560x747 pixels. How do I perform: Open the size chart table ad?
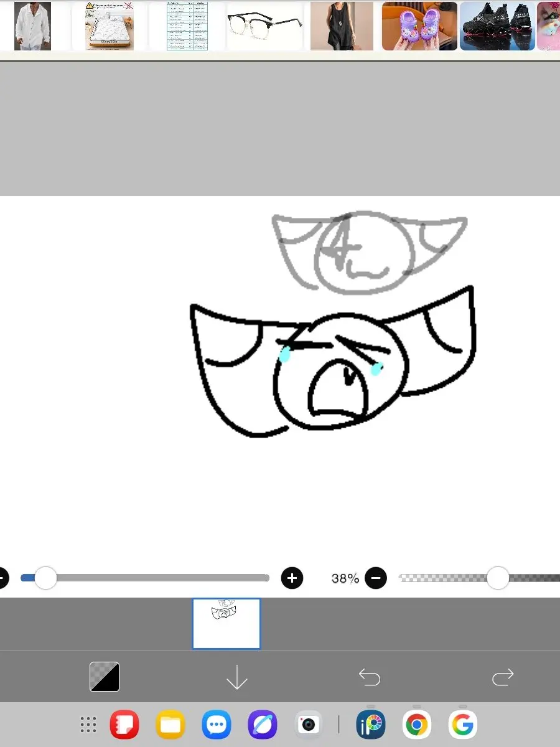coord(187,26)
